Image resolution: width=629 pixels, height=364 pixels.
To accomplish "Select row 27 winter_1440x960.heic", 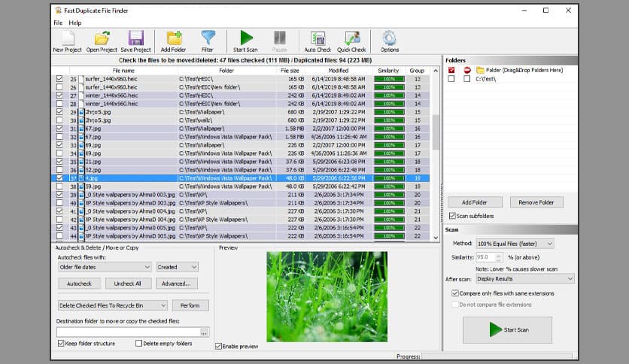I will pos(241,96).
